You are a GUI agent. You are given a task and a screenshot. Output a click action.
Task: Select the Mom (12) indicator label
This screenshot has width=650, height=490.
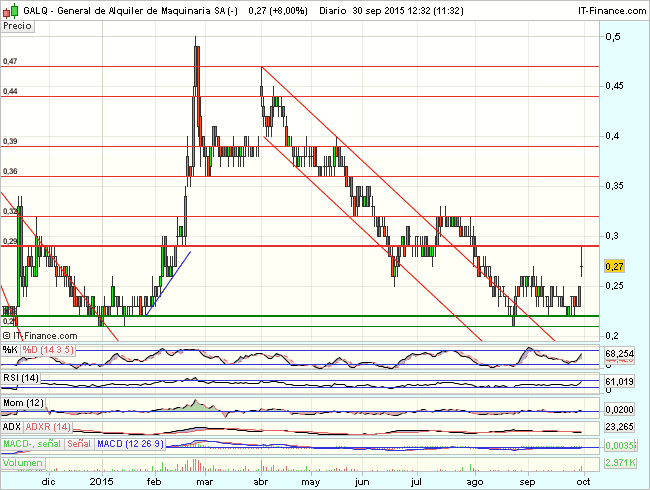tap(23, 403)
